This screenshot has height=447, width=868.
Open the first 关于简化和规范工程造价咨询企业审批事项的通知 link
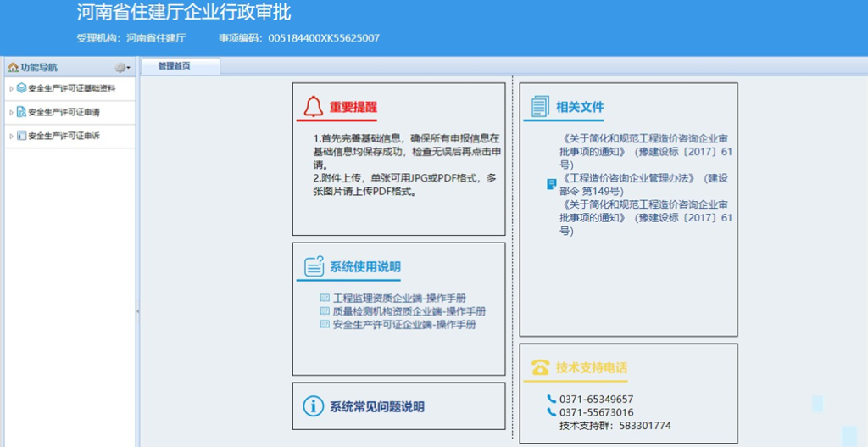pyautogui.click(x=645, y=151)
